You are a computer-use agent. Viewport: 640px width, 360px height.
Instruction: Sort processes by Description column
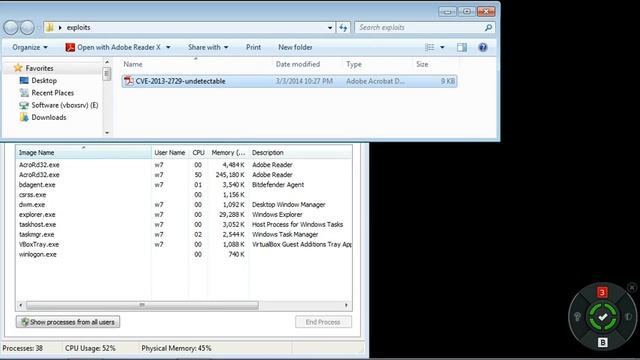click(300, 152)
